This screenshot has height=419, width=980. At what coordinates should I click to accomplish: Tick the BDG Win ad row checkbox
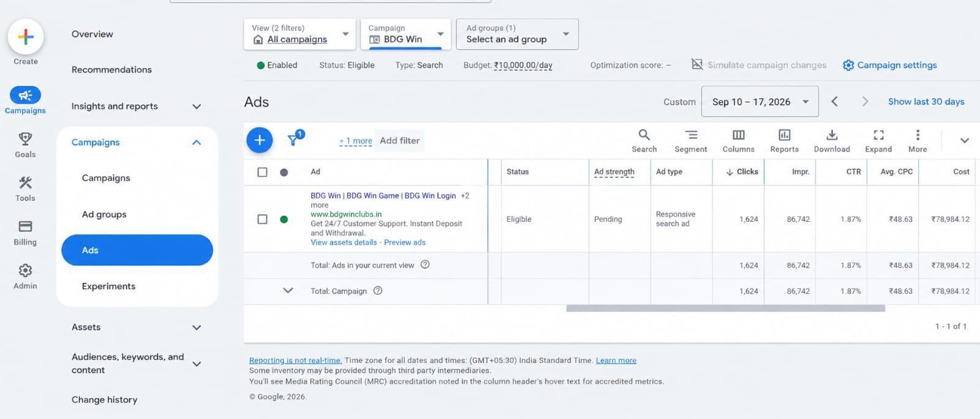[262, 219]
